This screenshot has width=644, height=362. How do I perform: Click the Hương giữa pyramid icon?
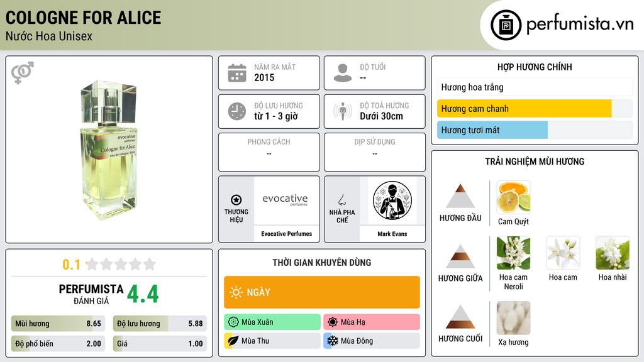pos(460,256)
